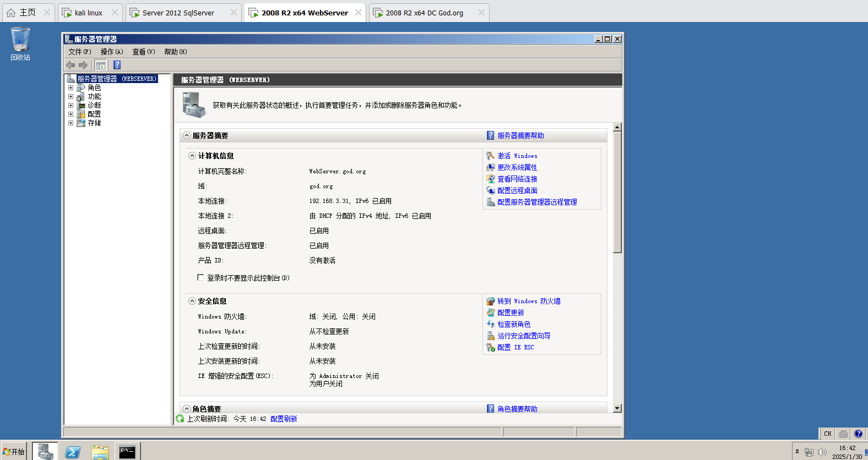The width and height of the screenshot is (868, 460).
Task: Click the 配置远程桌面 icon
Action: click(490, 190)
